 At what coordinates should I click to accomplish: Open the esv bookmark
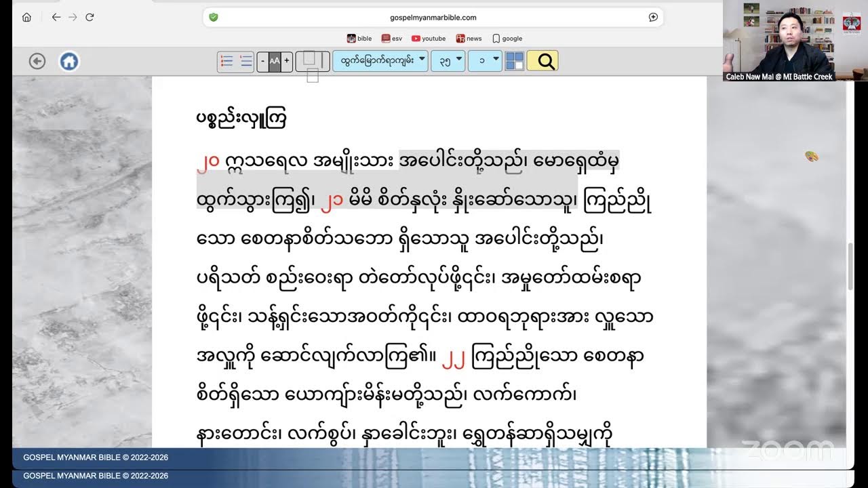pyautogui.click(x=392, y=39)
